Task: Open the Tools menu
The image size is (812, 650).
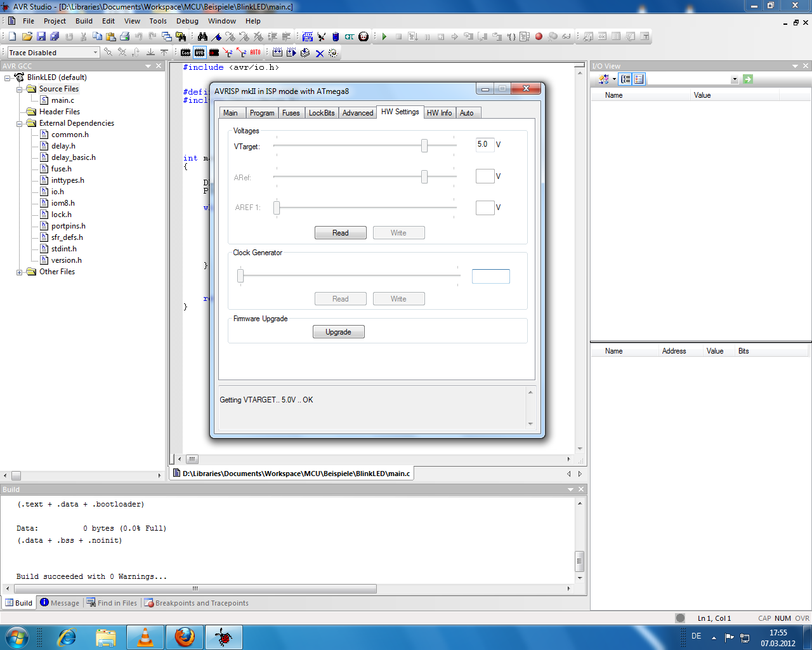Action: click(158, 21)
